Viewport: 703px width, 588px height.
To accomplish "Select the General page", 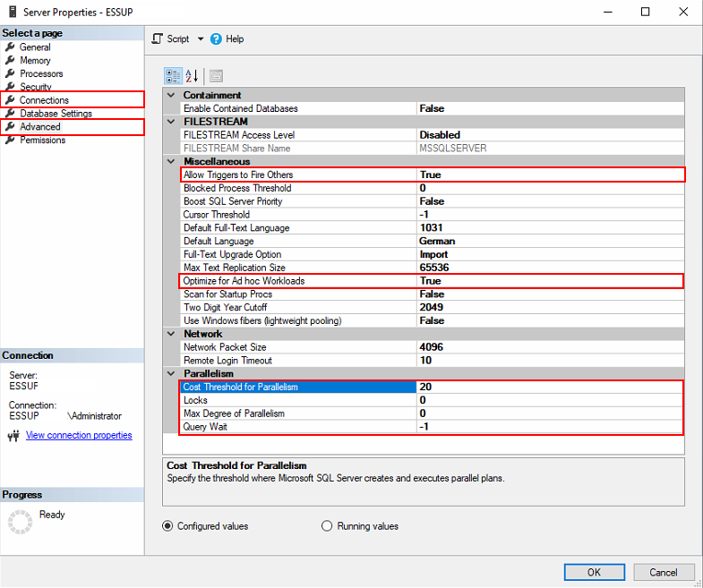I will click(35, 47).
